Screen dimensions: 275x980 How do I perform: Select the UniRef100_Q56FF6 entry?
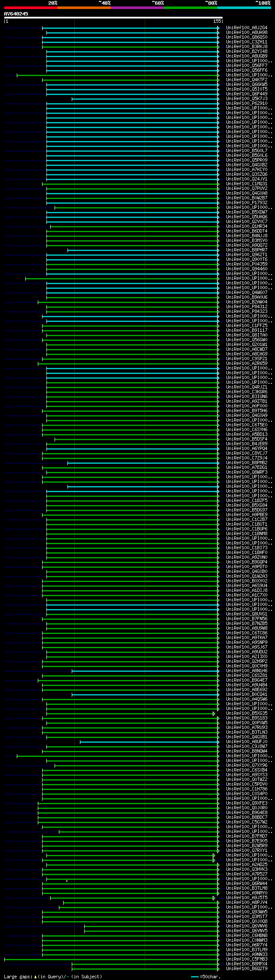click(247, 70)
